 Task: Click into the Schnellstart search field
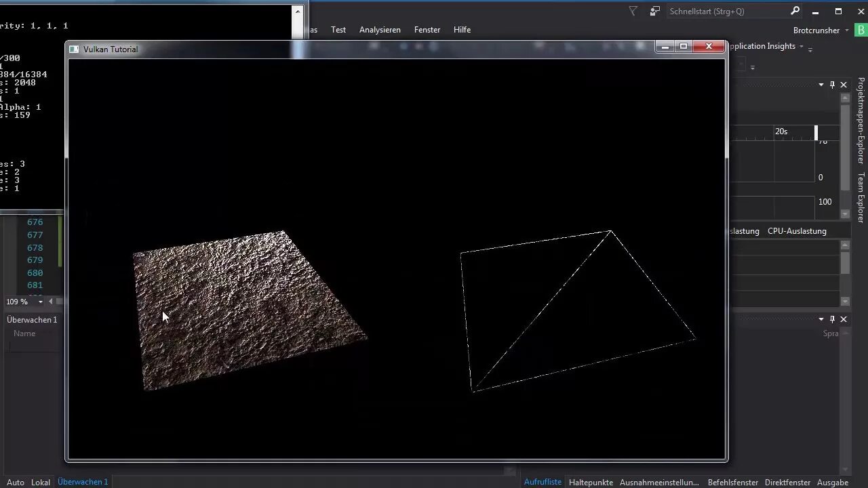click(x=727, y=11)
